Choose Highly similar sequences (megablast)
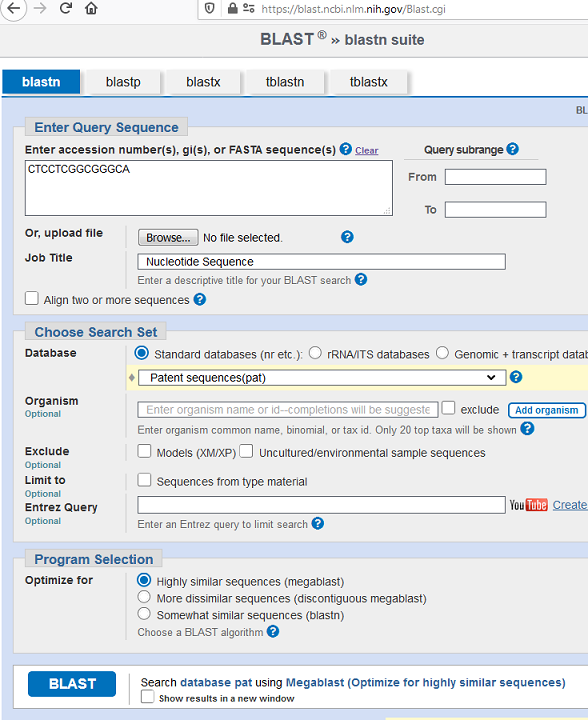Viewport: 588px width, 720px height. click(144, 580)
